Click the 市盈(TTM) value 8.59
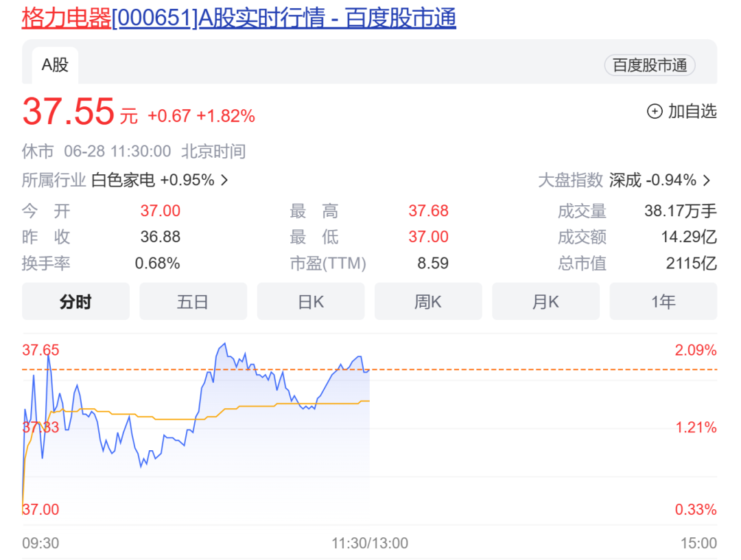741x560 pixels. click(x=433, y=264)
